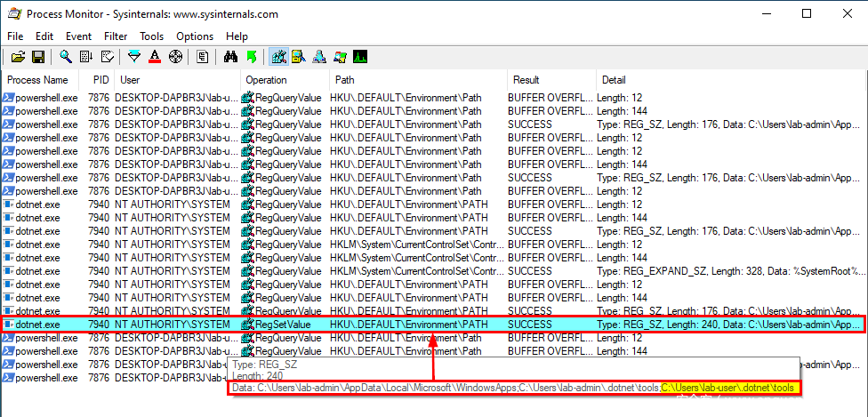The height and width of the screenshot is (417, 868).
Task: Toggle the Show Network Activity icon
Action: [x=319, y=57]
